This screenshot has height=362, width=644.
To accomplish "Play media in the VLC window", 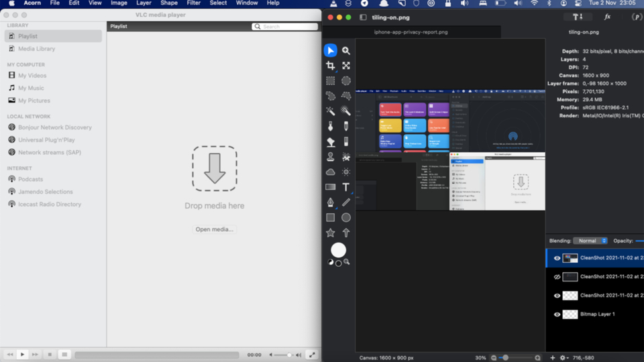I will pos(23,355).
